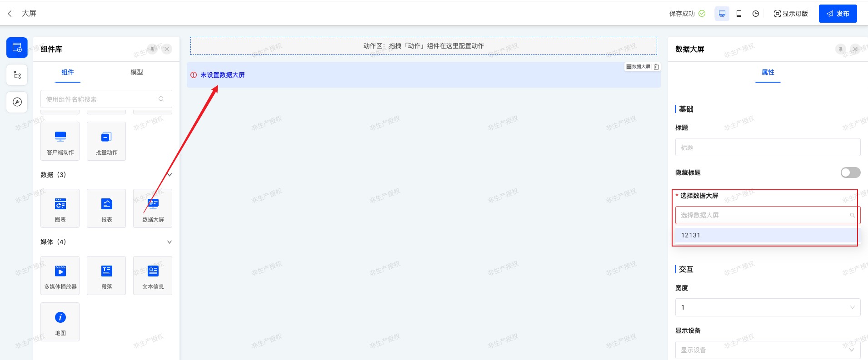Select the 未设置数据大屏 canvas block

pos(424,75)
